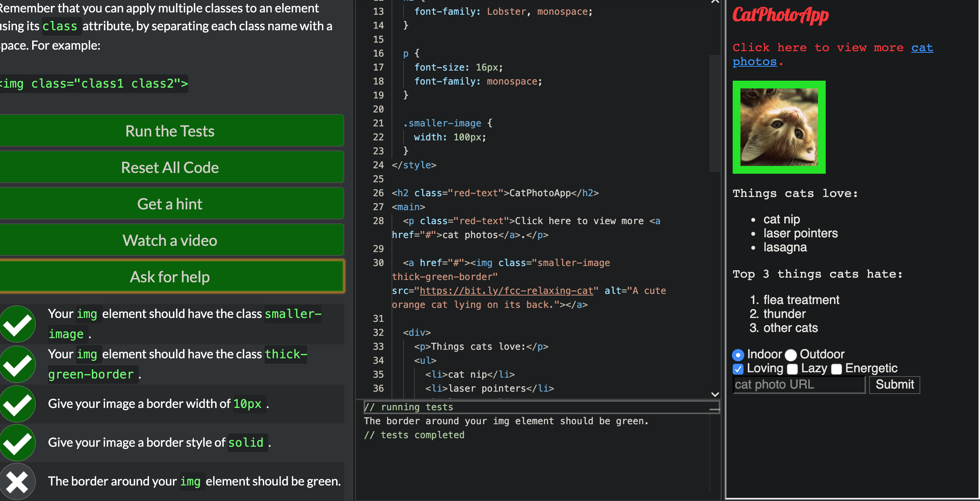This screenshot has height=501, width=980.
Task: Check the Lazy checkbox
Action: tap(792, 369)
